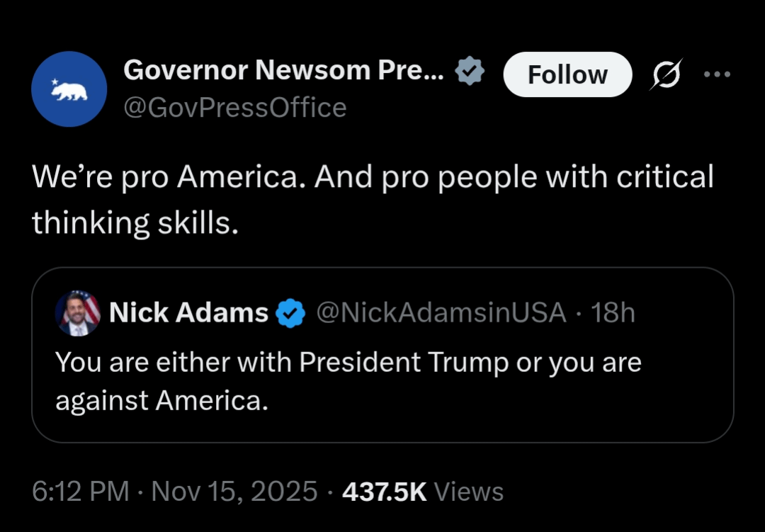Screen dimensions: 765x532
Task: Open Governor Newsom Press Office bear avatar
Action: [69, 89]
